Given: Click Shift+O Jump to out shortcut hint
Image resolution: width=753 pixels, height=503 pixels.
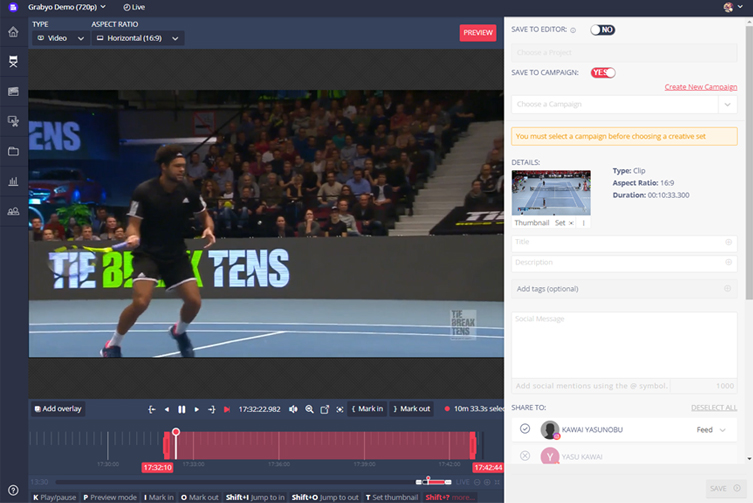Looking at the screenshot, I should 325,497.
